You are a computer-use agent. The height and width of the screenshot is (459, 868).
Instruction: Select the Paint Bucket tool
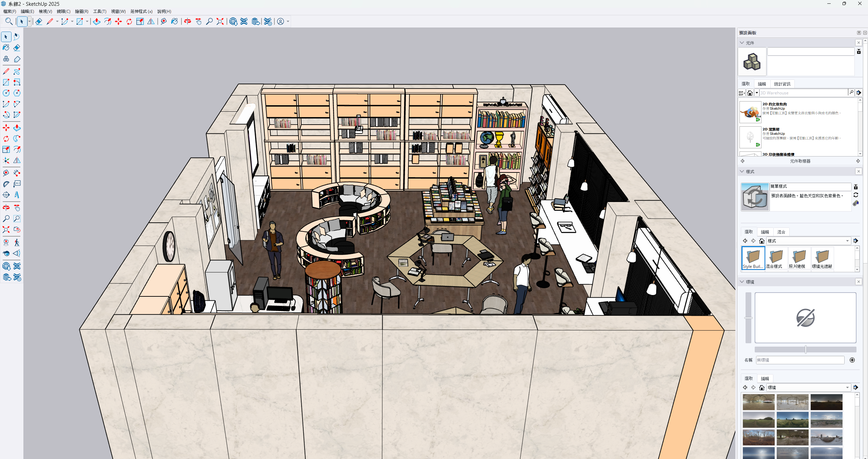pos(174,22)
